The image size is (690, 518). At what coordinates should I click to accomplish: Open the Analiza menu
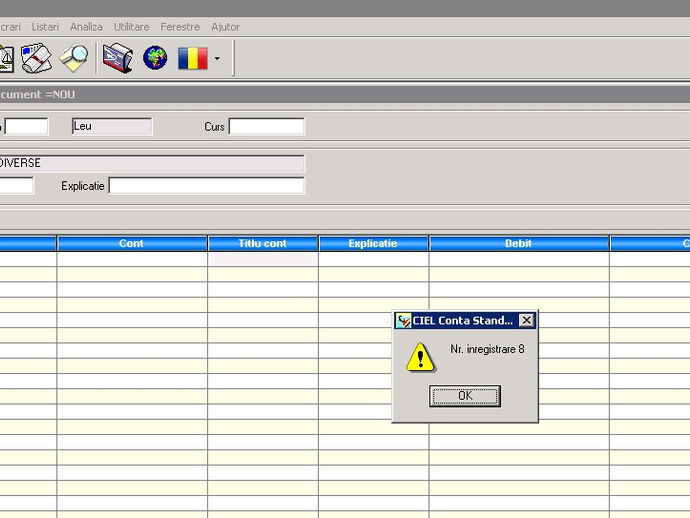(86, 27)
